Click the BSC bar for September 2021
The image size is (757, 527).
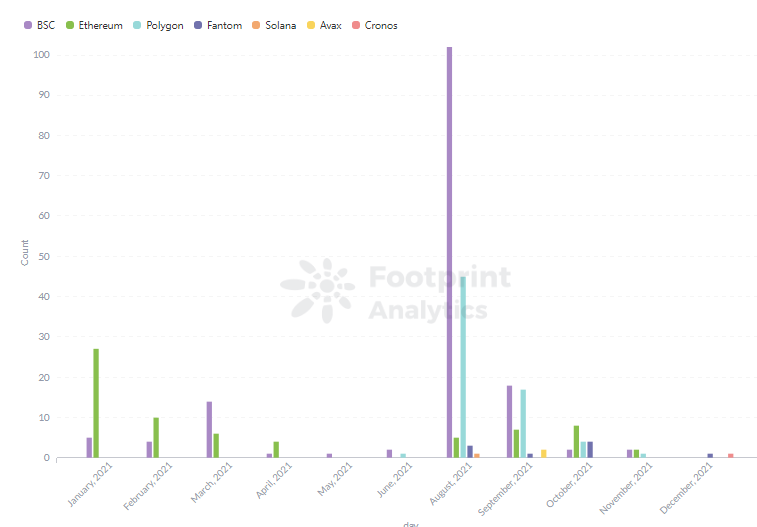(509, 421)
